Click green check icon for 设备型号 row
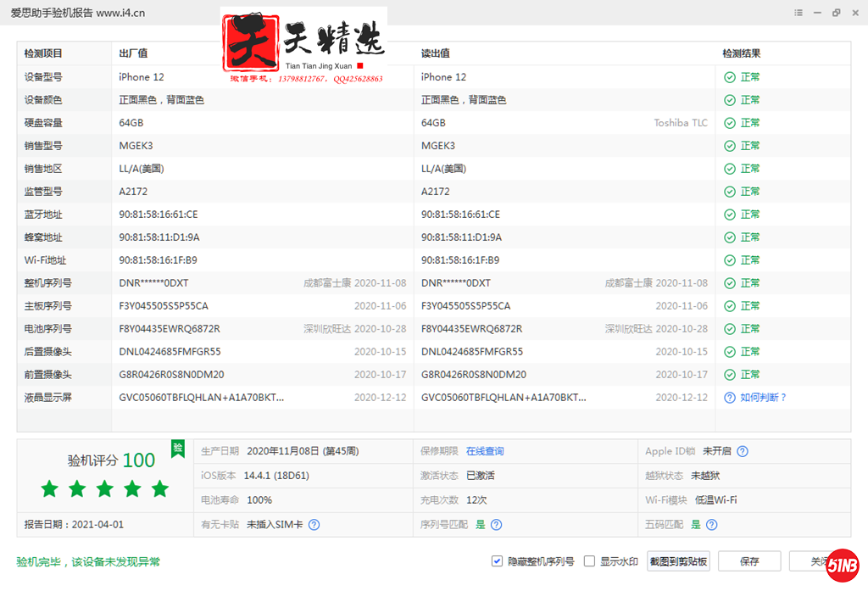 click(x=729, y=77)
